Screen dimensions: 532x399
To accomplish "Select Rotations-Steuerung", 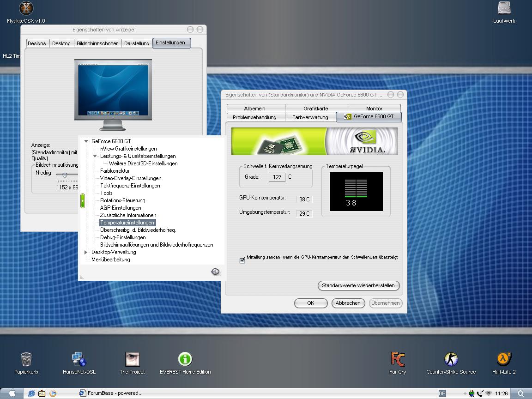I will [122, 200].
